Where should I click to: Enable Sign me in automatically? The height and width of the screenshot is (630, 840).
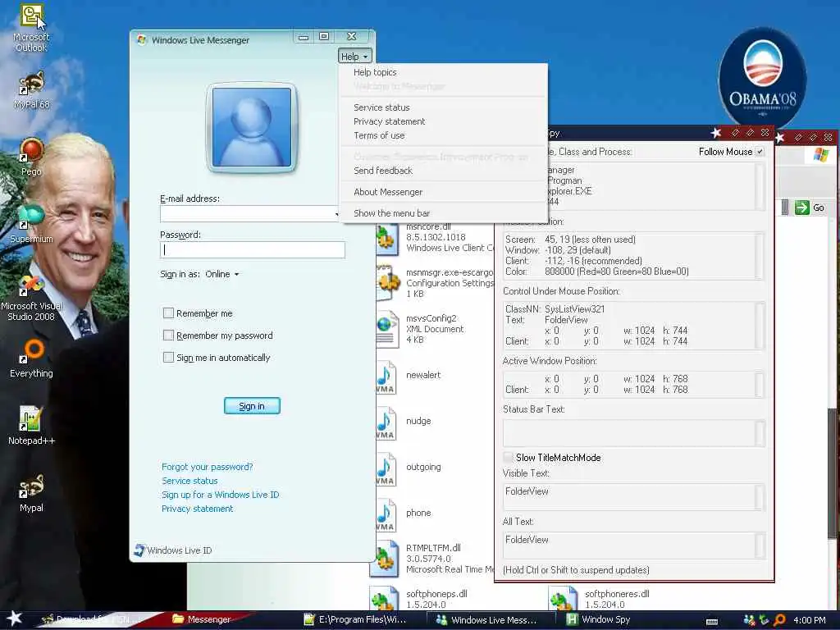(x=168, y=357)
